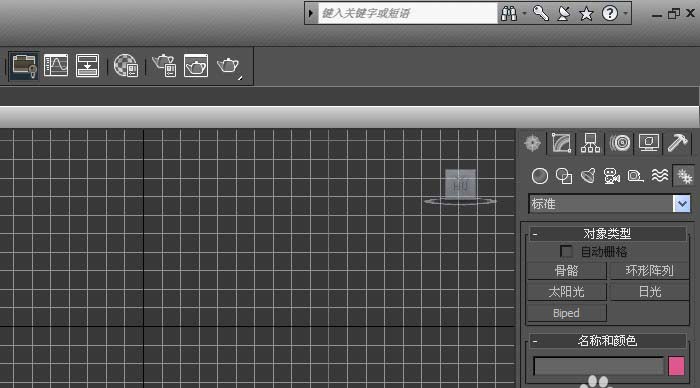Switch to the Motion panel tab
Image resolution: width=700 pixels, height=388 pixels.
click(x=620, y=143)
